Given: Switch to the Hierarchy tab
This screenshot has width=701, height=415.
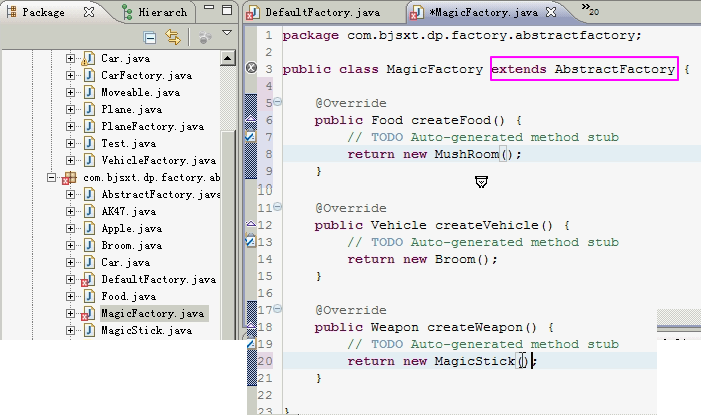Looking at the screenshot, I should pos(154,12).
